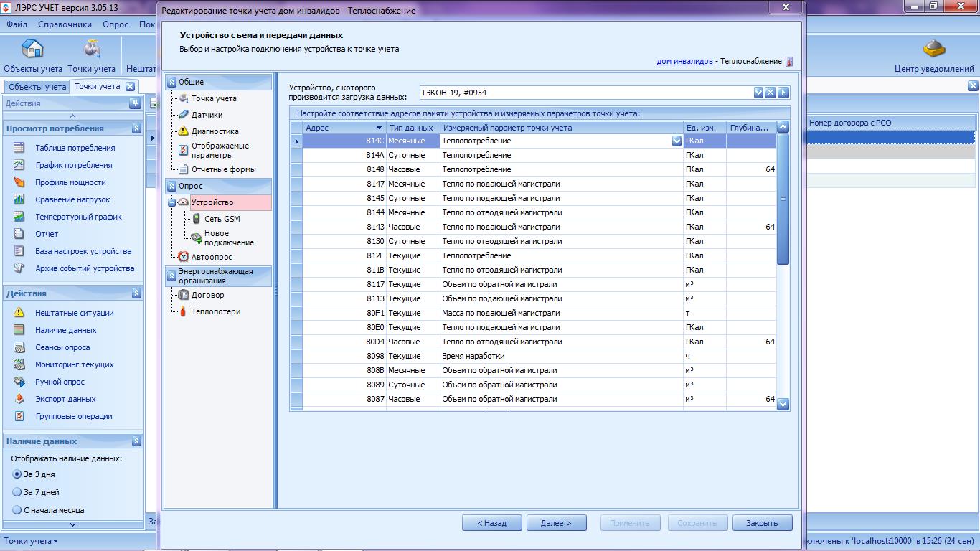Select Автоопрос tree item
The height and width of the screenshot is (551, 980).
click(x=212, y=257)
